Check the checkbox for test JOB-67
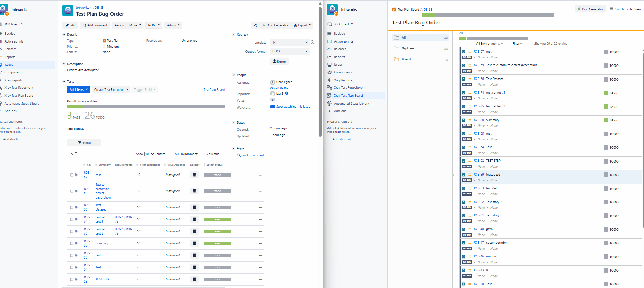This screenshot has width=644, height=288. [x=72, y=175]
